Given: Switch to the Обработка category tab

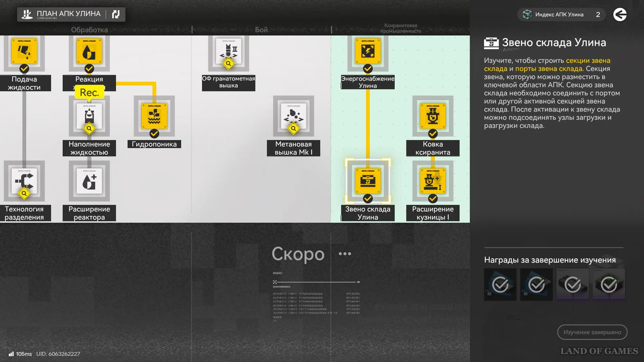Looking at the screenshot, I should click(89, 30).
